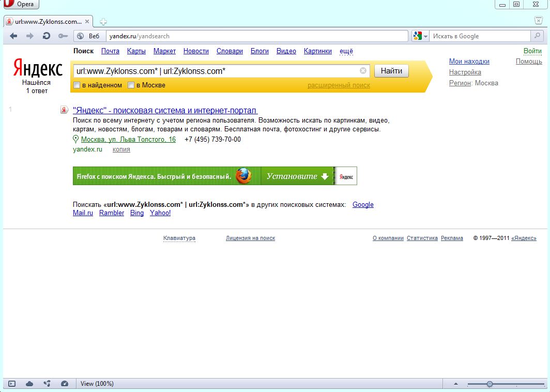Clear the search query with the x icon
The width and height of the screenshot is (550, 392).
click(363, 70)
